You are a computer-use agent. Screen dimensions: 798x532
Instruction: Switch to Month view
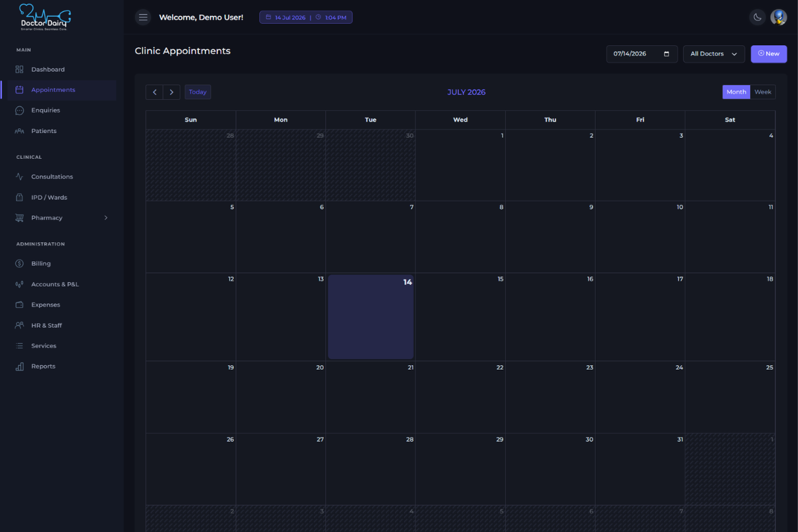click(736, 92)
